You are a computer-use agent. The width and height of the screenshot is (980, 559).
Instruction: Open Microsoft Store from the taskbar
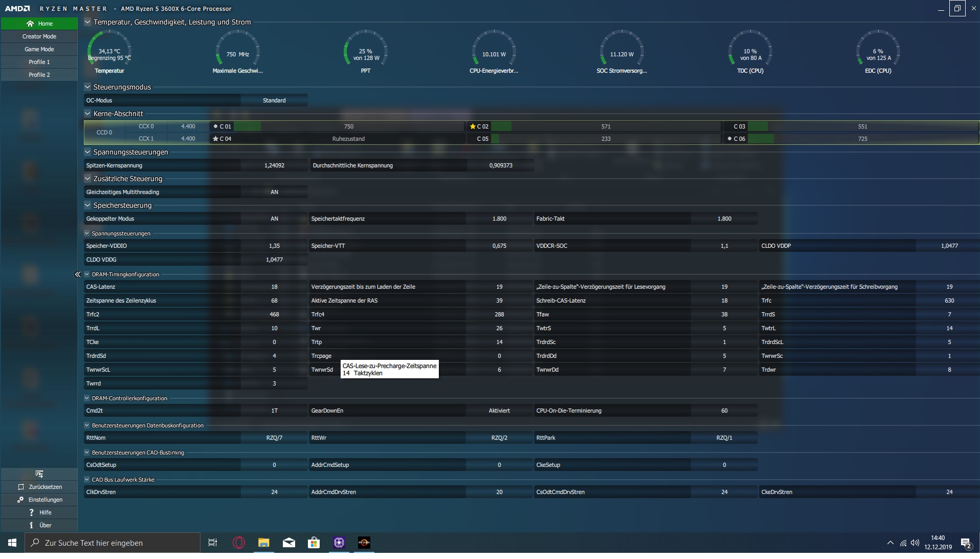click(x=314, y=543)
